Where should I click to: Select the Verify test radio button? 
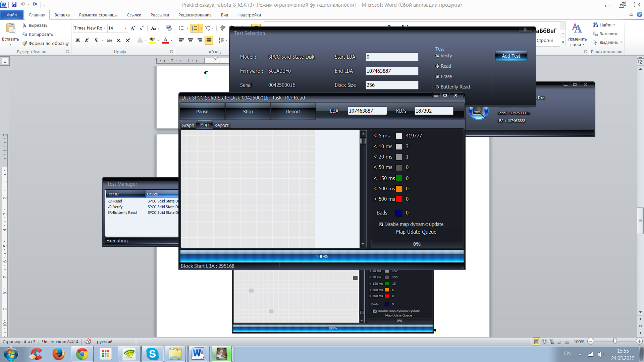(x=437, y=56)
